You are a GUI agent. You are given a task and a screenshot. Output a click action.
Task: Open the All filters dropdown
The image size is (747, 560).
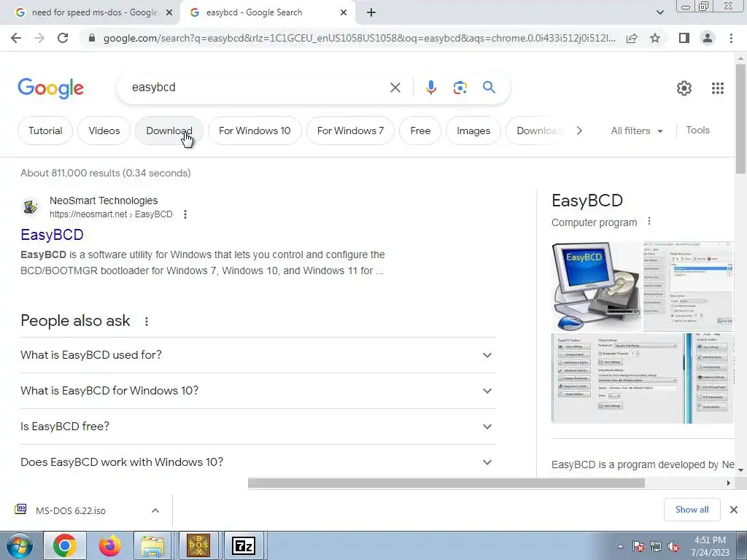point(637,131)
